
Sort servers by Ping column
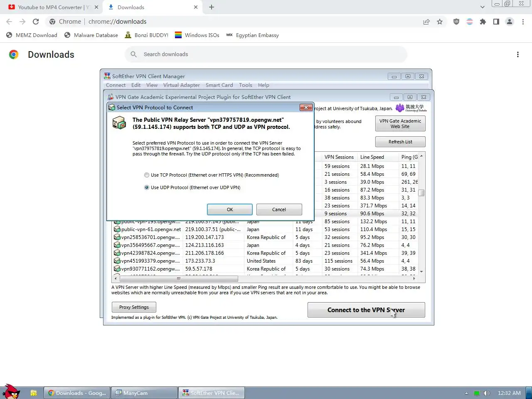(409, 157)
